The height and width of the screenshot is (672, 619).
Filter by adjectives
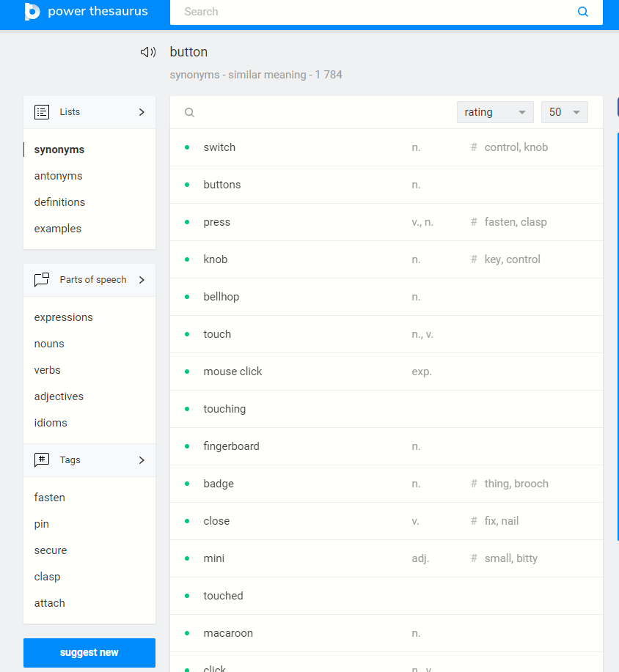59,396
